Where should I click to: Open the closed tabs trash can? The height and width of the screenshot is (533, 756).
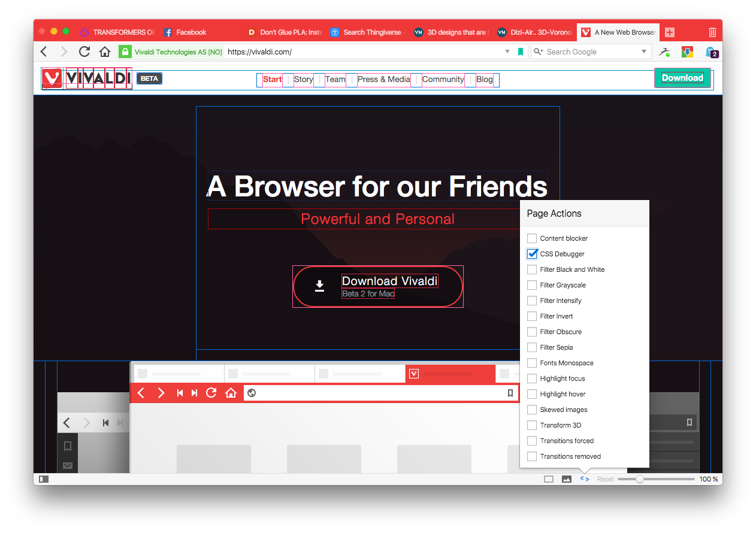tap(712, 32)
